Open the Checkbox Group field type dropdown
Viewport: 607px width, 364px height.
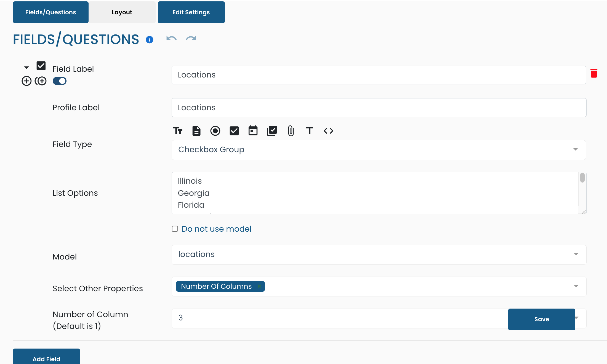tap(379, 150)
